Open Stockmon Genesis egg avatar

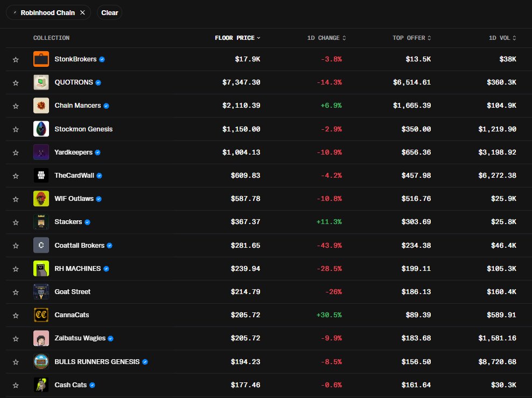click(41, 129)
